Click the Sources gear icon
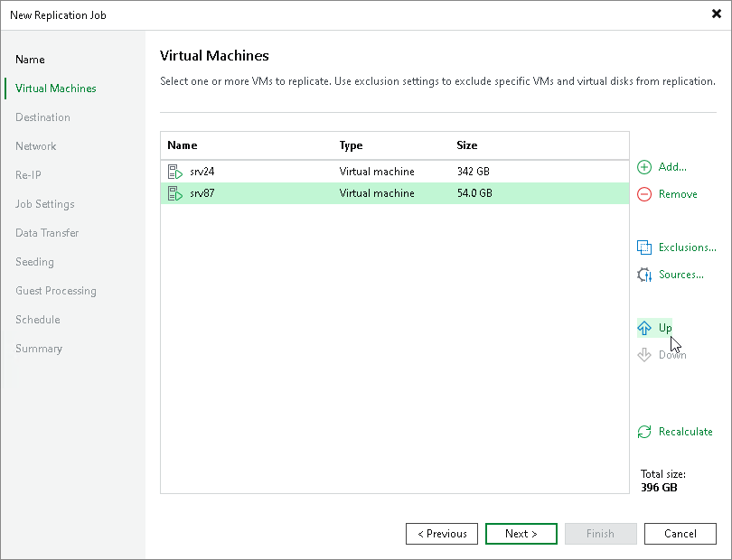 click(x=644, y=275)
